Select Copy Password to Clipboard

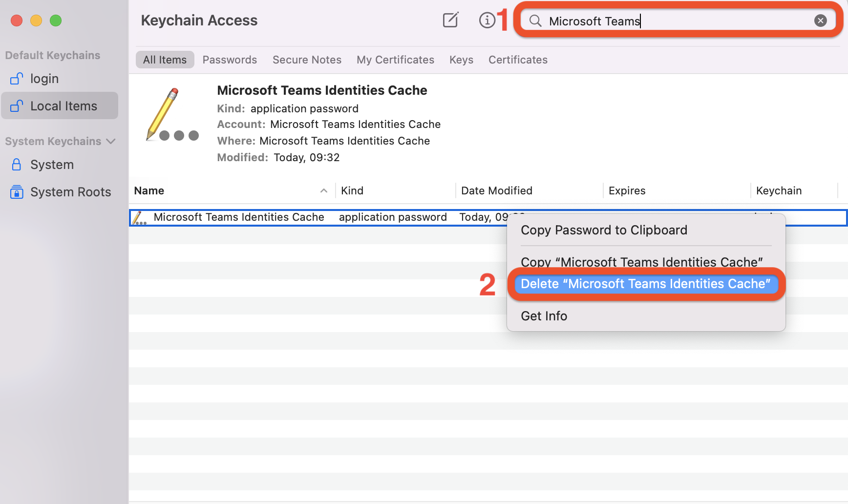coord(604,230)
